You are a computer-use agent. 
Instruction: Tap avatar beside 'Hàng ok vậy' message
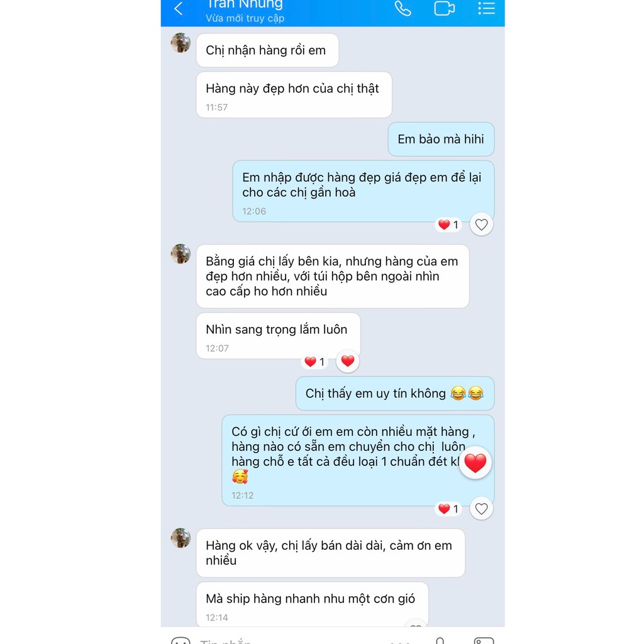180,538
